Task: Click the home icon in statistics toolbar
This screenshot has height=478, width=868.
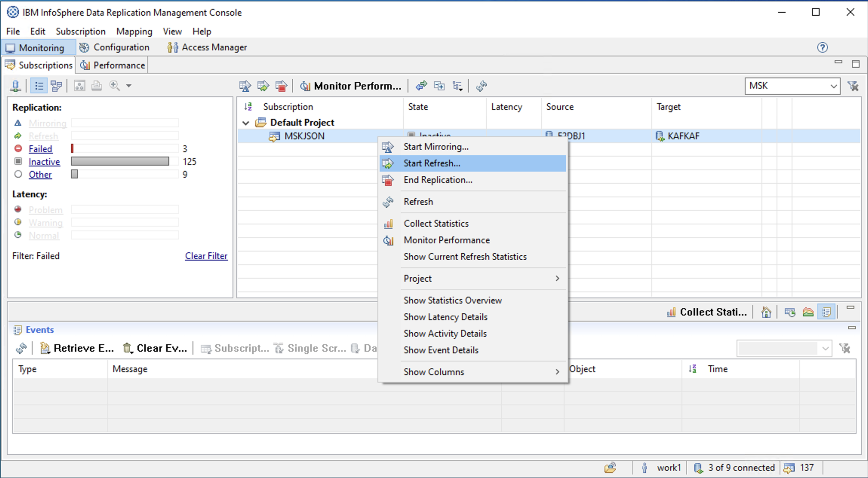Action: pos(766,312)
